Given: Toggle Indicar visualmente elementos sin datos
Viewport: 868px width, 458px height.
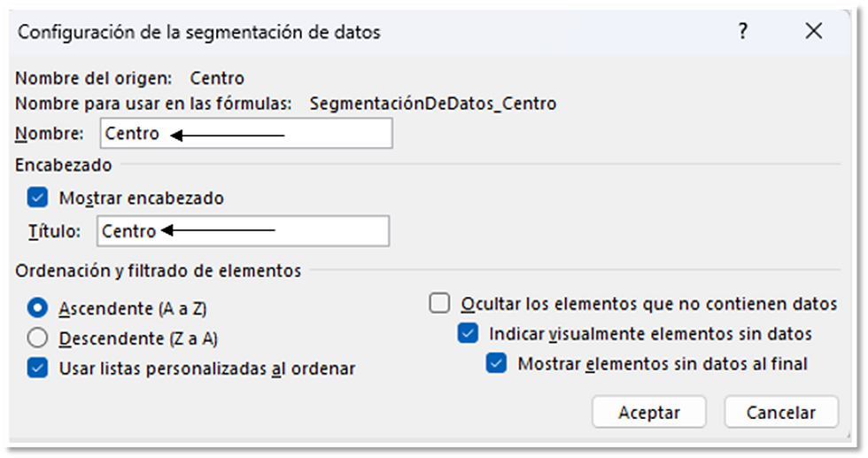Looking at the screenshot, I should tap(468, 333).
